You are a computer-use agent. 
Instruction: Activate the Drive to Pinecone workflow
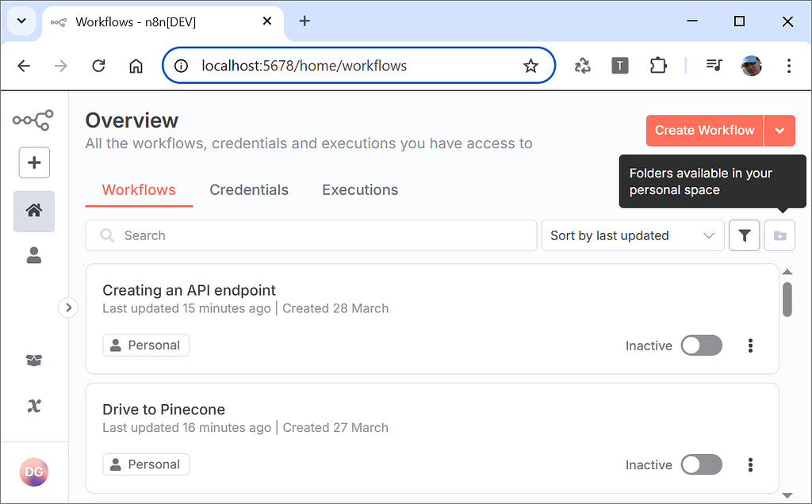tap(701, 464)
